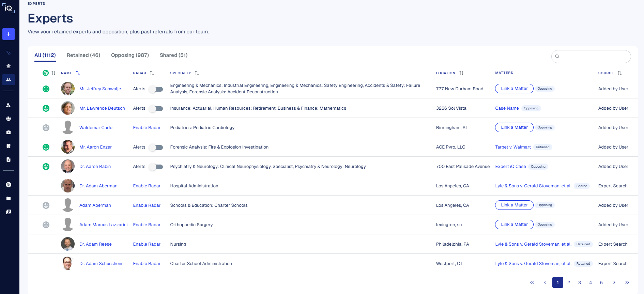The height and width of the screenshot is (294, 644).
Task: Sort table by Specialty column arrows
Action: (197, 73)
